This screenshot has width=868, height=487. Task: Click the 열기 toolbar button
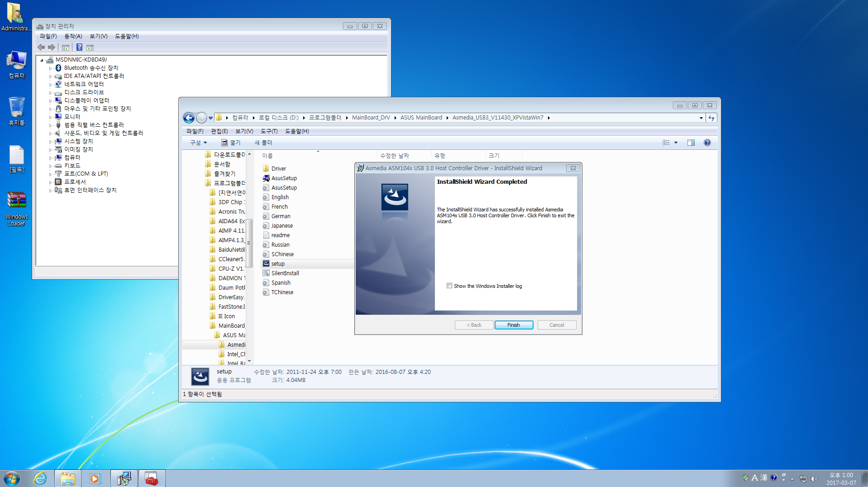click(231, 143)
